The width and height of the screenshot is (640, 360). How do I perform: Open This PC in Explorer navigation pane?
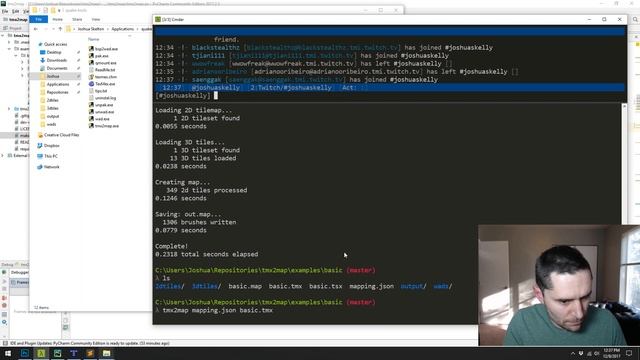pyautogui.click(x=51, y=156)
